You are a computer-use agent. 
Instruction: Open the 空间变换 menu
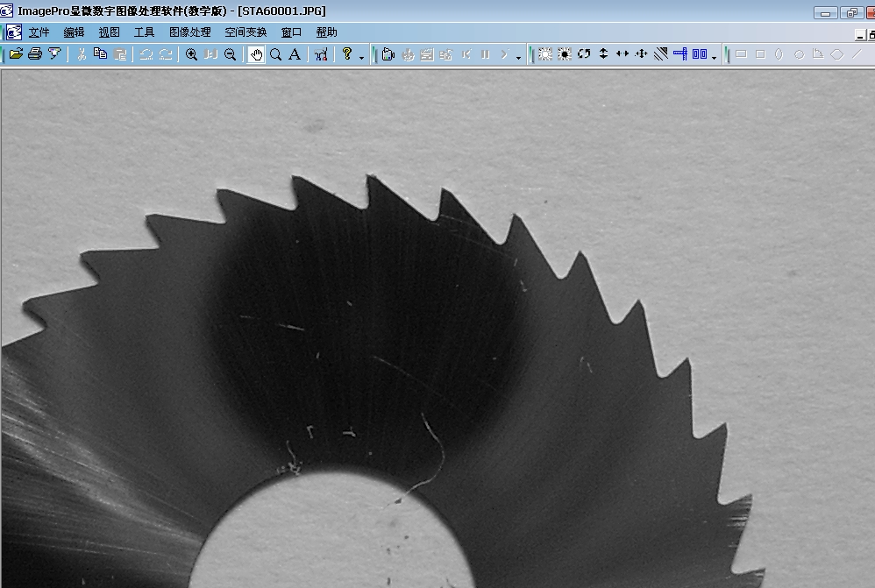(245, 32)
